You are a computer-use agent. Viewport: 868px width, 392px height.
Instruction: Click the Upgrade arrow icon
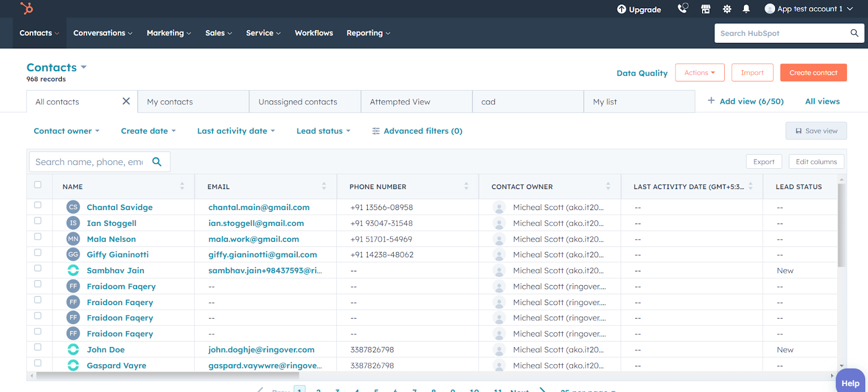pyautogui.click(x=622, y=9)
